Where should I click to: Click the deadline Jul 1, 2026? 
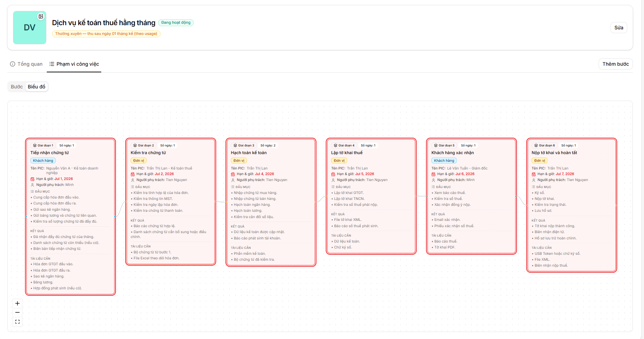coord(64,179)
